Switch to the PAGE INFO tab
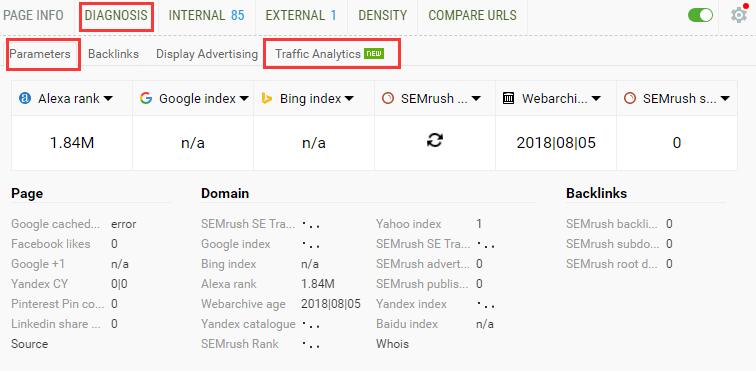 tap(33, 15)
